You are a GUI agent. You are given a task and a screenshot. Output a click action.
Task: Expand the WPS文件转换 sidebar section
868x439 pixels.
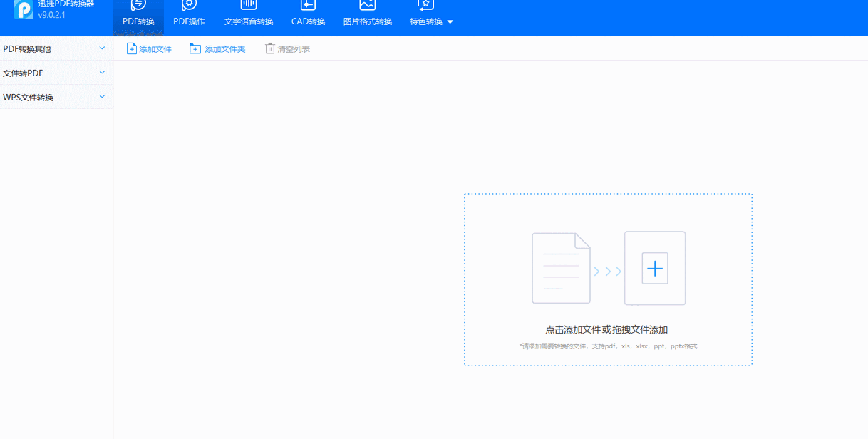pyautogui.click(x=56, y=97)
